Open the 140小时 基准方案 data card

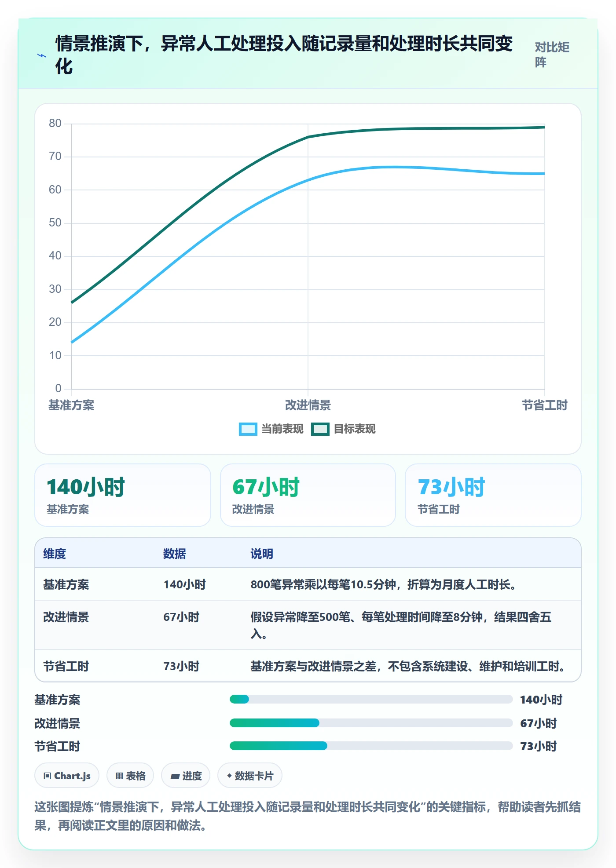click(x=123, y=495)
